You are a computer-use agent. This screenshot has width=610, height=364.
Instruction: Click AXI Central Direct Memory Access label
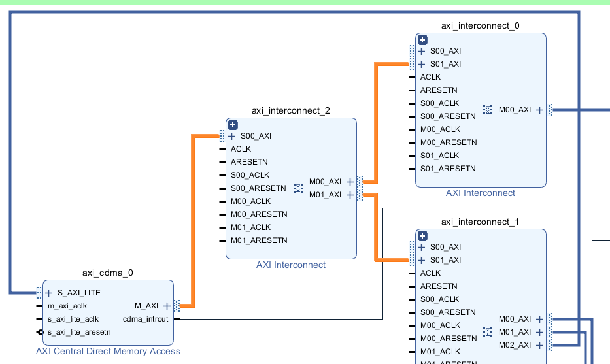108,351
